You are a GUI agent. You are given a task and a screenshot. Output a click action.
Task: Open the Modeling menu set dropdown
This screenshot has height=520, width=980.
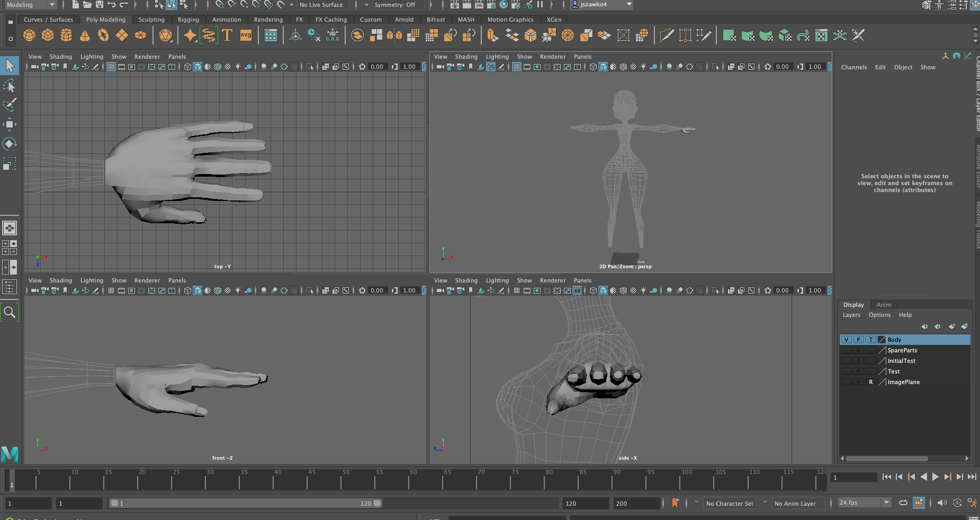(x=30, y=5)
